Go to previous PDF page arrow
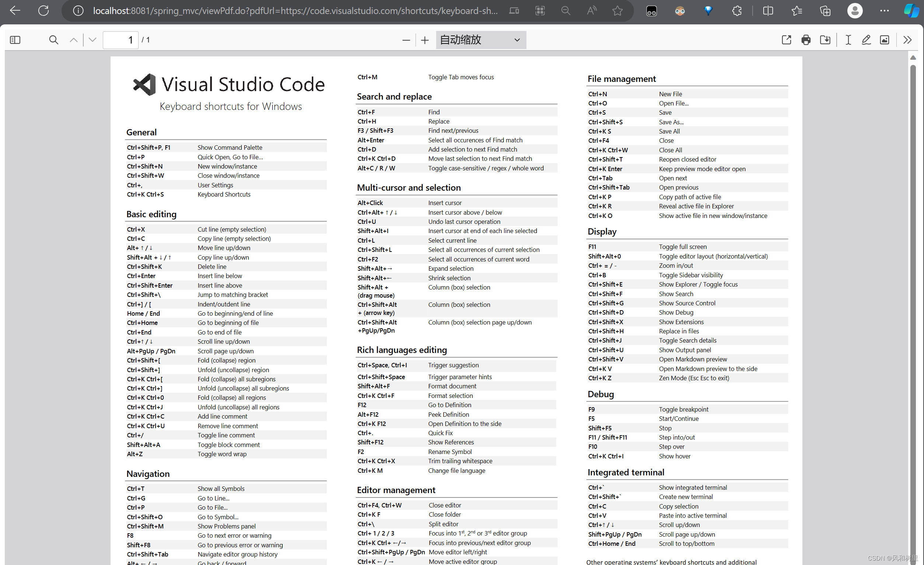 (x=73, y=40)
